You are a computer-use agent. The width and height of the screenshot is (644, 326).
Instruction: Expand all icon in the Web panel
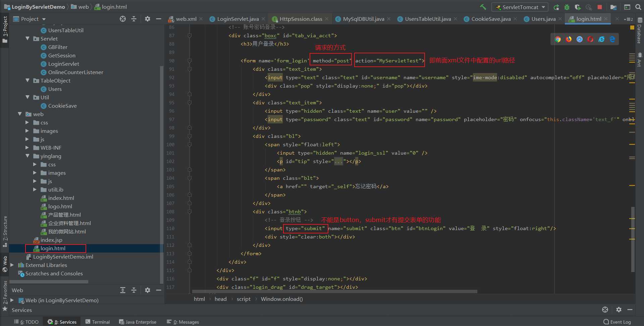(123, 290)
